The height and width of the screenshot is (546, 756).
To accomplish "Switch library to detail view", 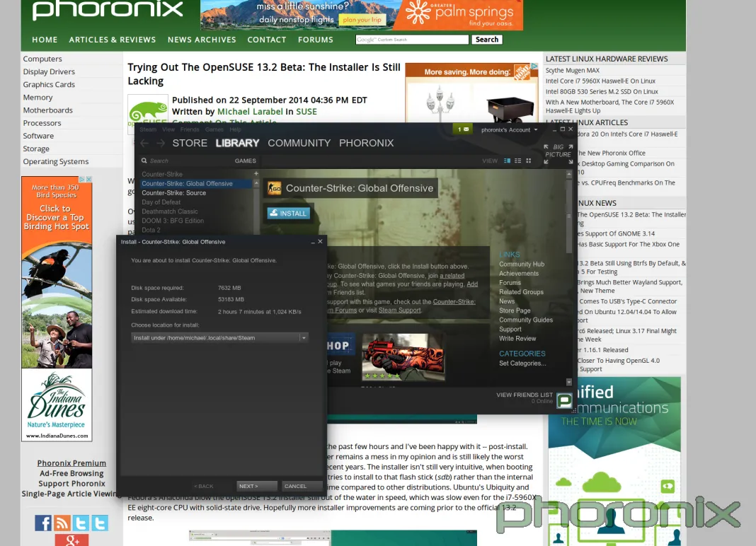I will 507,161.
